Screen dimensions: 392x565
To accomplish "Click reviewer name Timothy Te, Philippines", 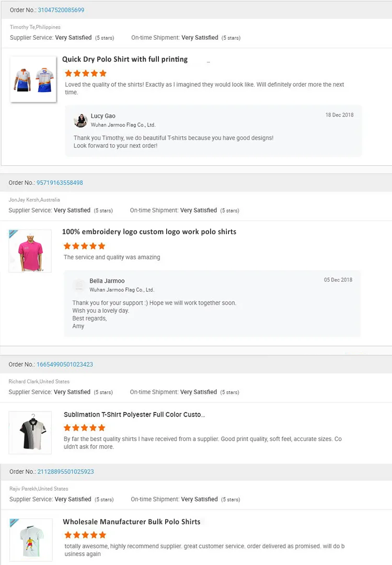I will [x=35, y=27].
